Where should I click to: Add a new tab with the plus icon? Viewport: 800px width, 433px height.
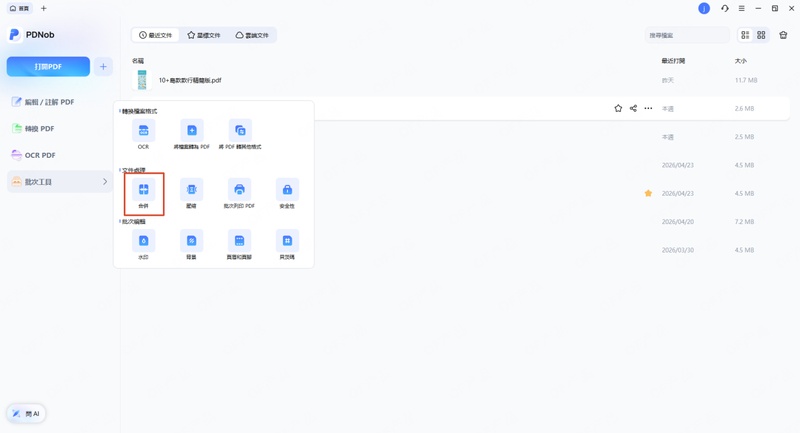(43, 8)
